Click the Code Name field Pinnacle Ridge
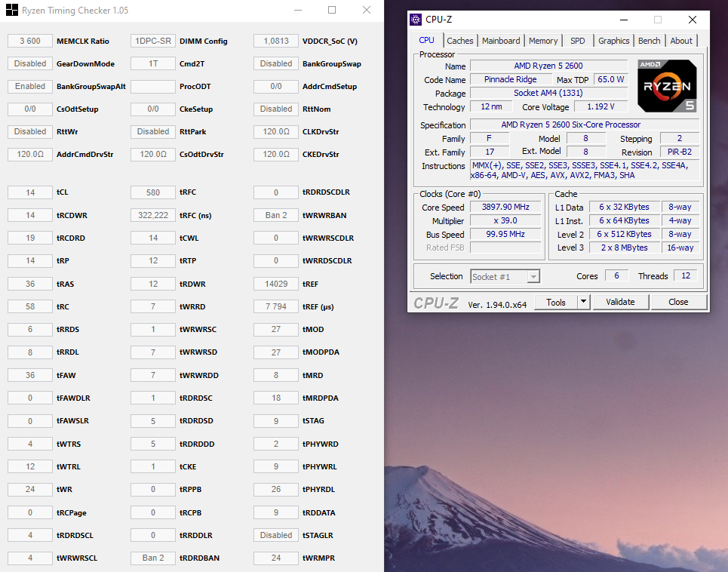The height and width of the screenshot is (572, 728). (x=510, y=79)
